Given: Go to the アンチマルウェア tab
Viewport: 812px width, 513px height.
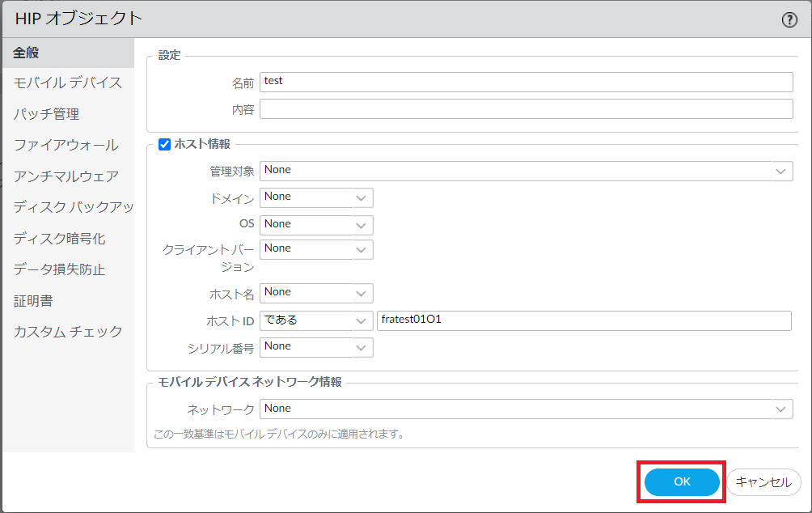Looking at the screenshot, I should tap(66, 176).
